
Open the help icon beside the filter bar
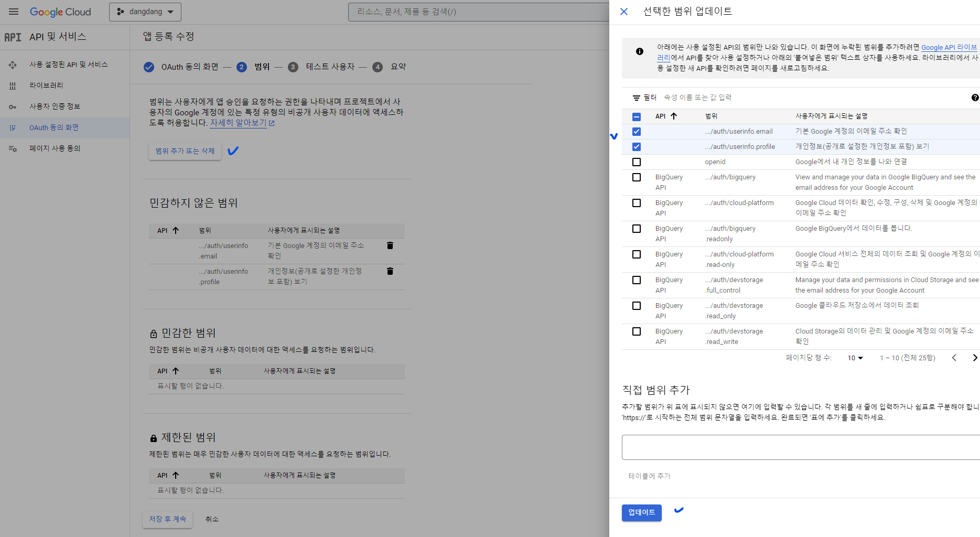coord(974,97)
